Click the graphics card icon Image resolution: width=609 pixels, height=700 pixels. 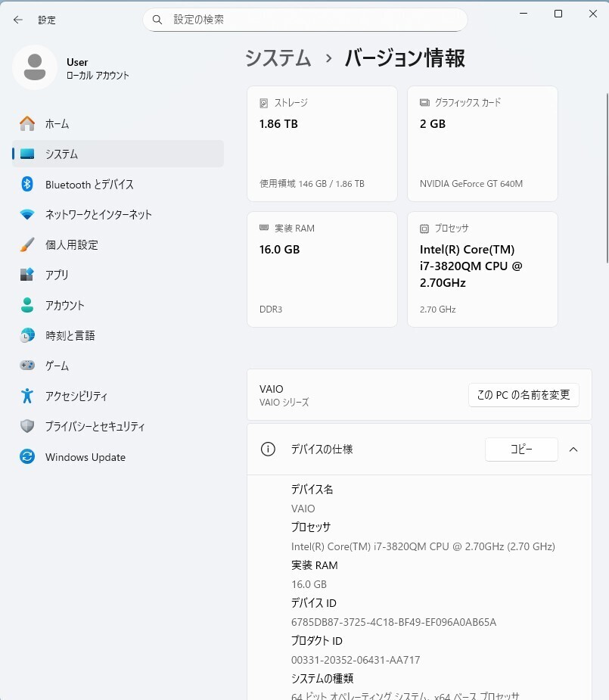pos(424,103)
